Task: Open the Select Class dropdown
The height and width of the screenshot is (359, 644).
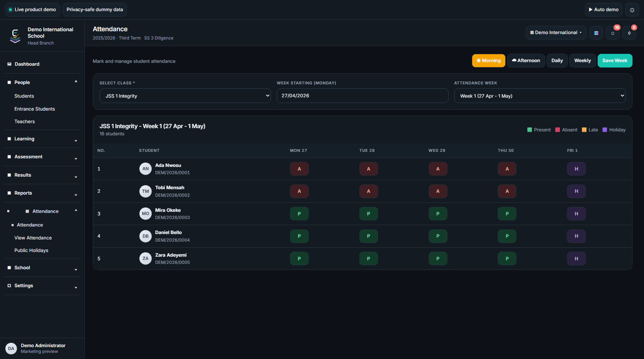Action: click(185, 96)
